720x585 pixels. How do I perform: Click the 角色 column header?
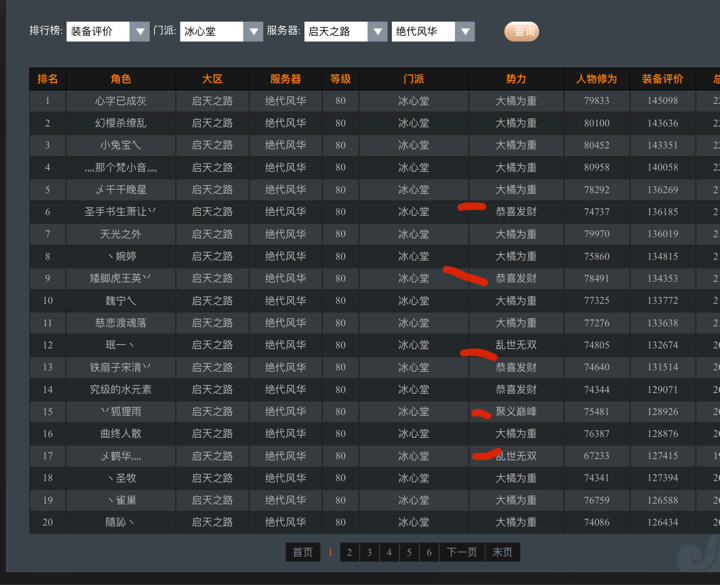click(121, 79)
